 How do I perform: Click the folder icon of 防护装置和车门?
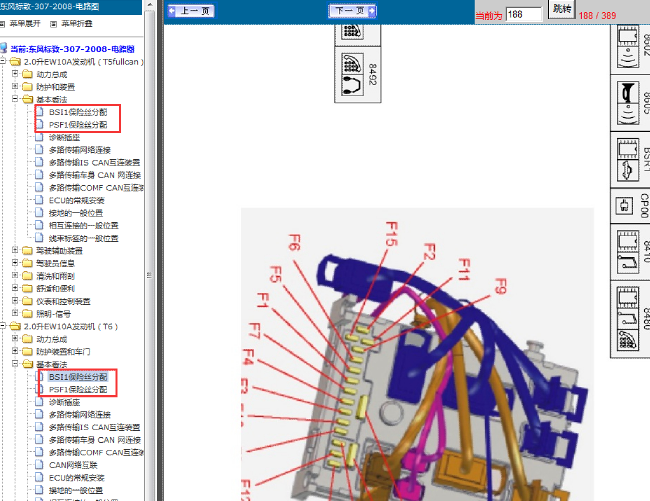point(28,351)
